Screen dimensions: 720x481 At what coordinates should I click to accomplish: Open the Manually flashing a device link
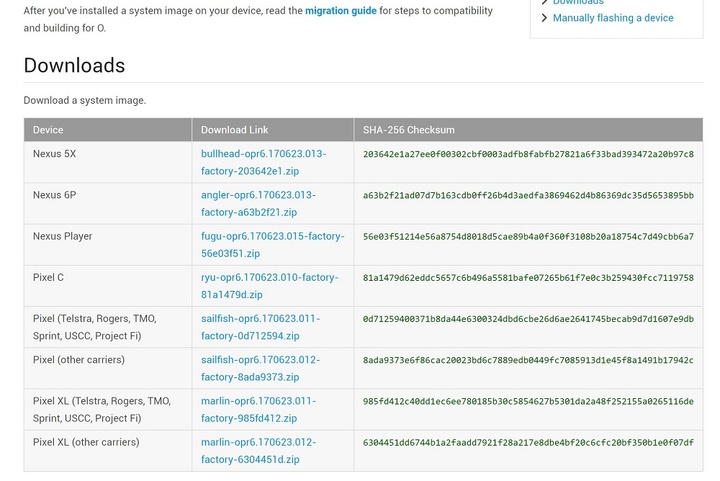(x=613, y=18)
